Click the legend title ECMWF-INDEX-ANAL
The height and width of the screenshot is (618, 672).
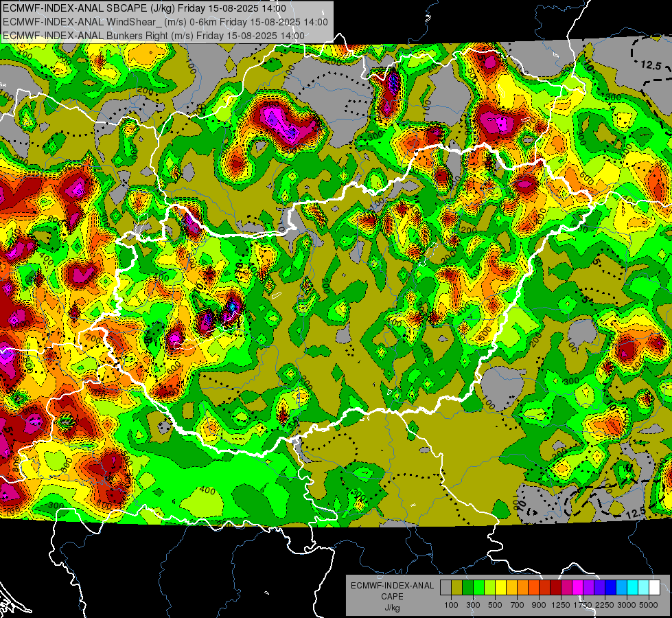coord(393,586)
